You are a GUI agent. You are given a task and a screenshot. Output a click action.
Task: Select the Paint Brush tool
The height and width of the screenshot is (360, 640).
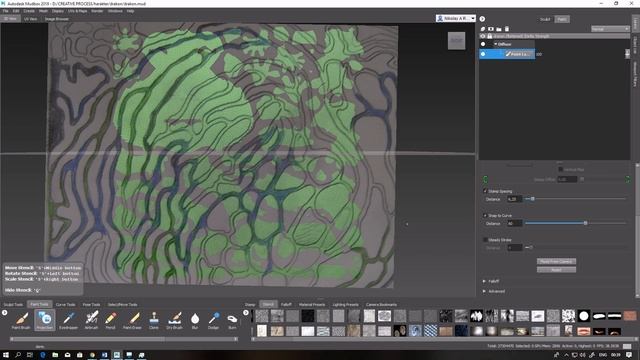[21, 320]
